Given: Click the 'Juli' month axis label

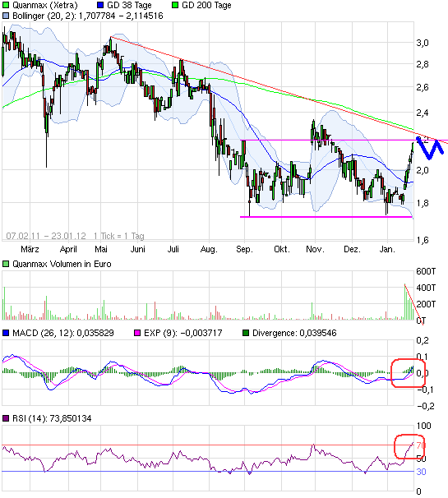Looking at the screenshot, I should pyautogui.click(x=173, y=249).
